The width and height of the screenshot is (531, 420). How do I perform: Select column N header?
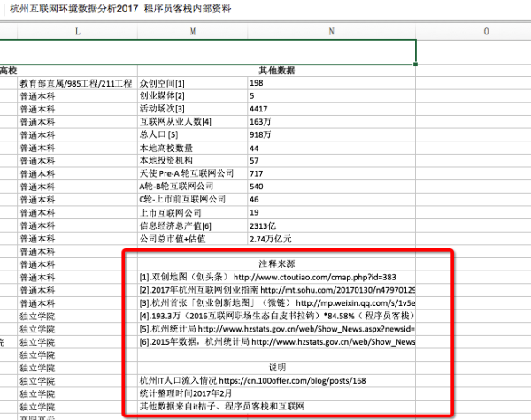pyautogui.click(x=332, y=32)
